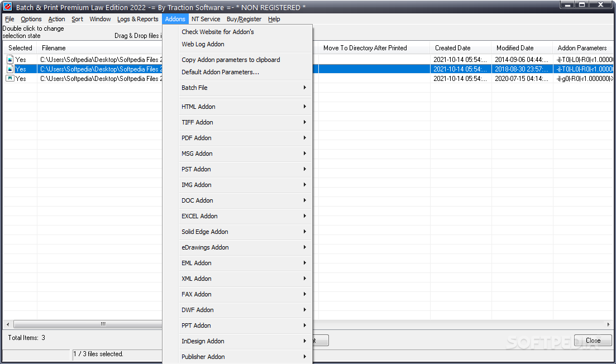Viewport: 616px width, 364px height.
Task: Click the horizontal scrollbar right arrow
Action: pos(608,324)
